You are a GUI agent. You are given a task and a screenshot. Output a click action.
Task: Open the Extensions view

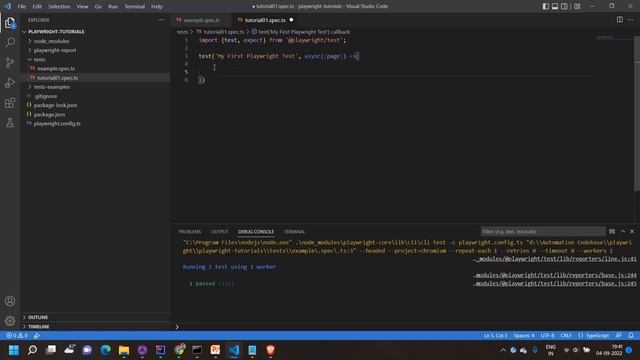pos(10,102)
